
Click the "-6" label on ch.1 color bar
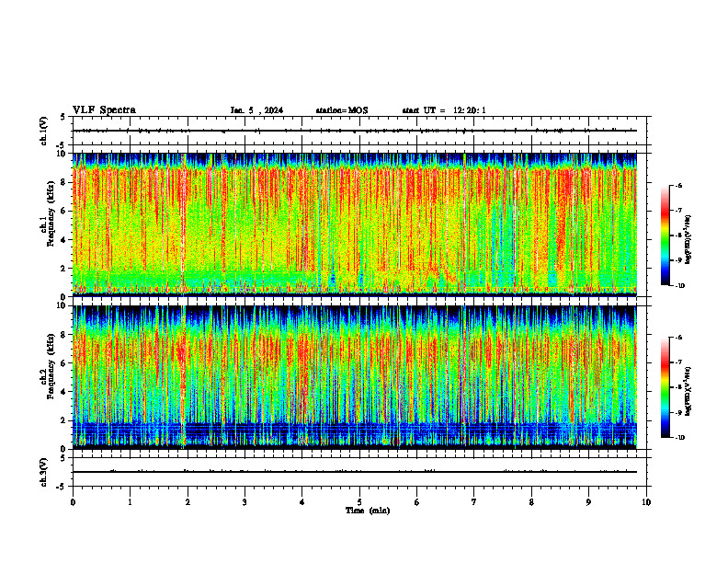(679, 186)
